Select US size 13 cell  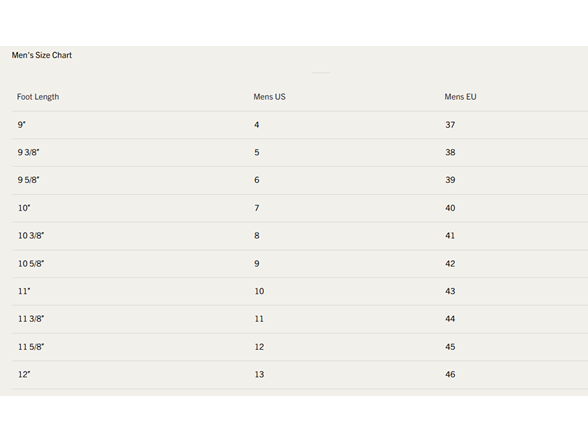(259, 374)
